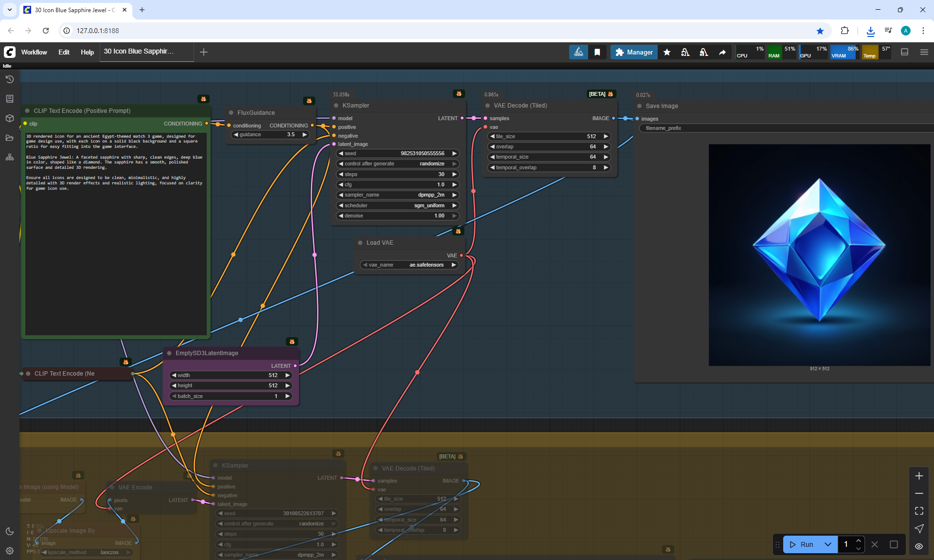This screenshot has width=934, height=560.
Task: Toggle link visibility with the eye icon
Action: click(x=919, y=546)
